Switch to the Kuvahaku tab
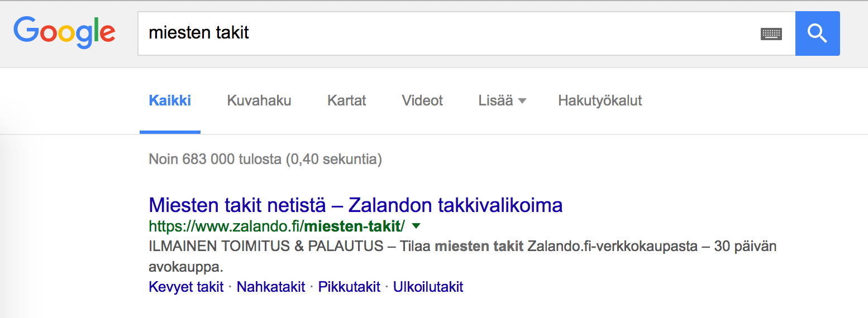 259,101
